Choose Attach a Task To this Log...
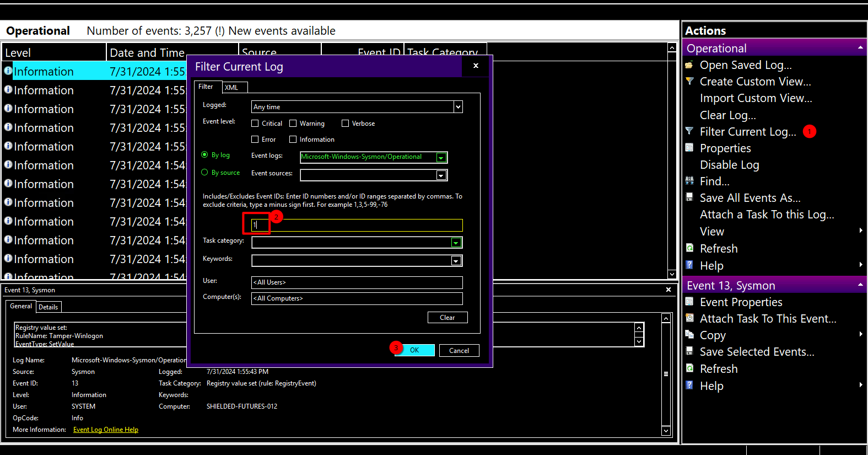 [x=767, y=215]
